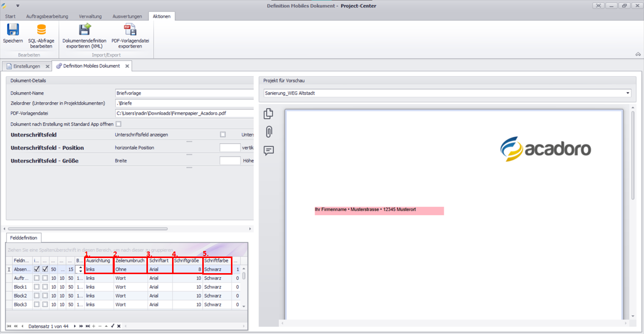The image size is (644, 334).
Task: Click PDF-Vorlagendatei exportieren icon
Action: click(130, 30)
